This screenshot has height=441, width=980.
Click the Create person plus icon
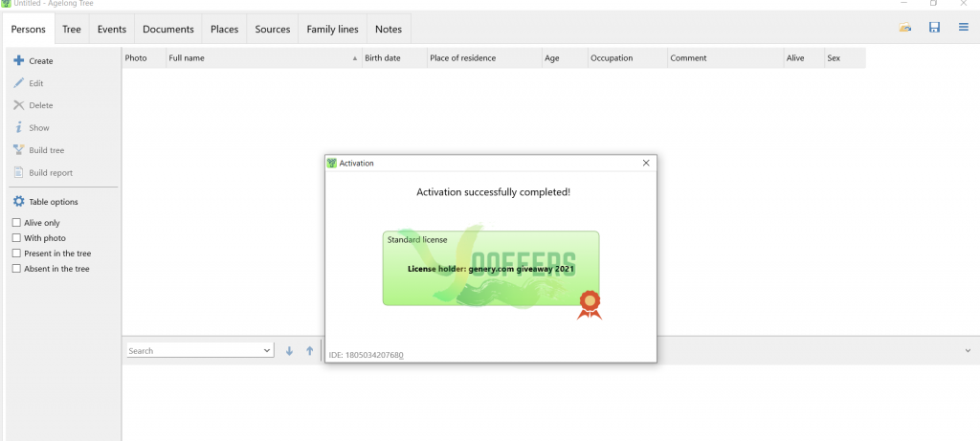coord(19,60)
